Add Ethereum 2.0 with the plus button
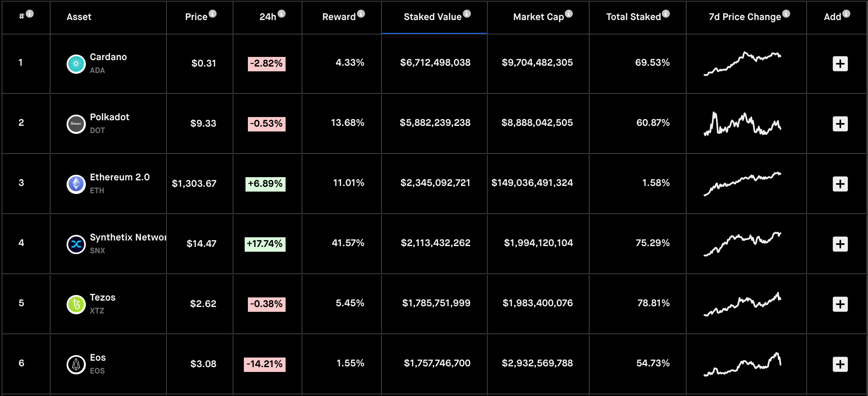This screenshot has width=868, height=396. click(840, 184)
